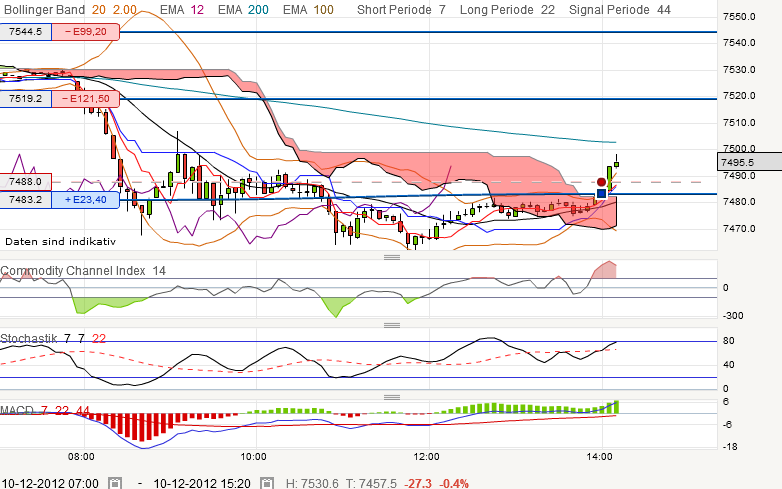The height and width of the screenshot is (489, 782).
Task: Click the Signal Periode 44 parameter
Action: tap(620, 9)
